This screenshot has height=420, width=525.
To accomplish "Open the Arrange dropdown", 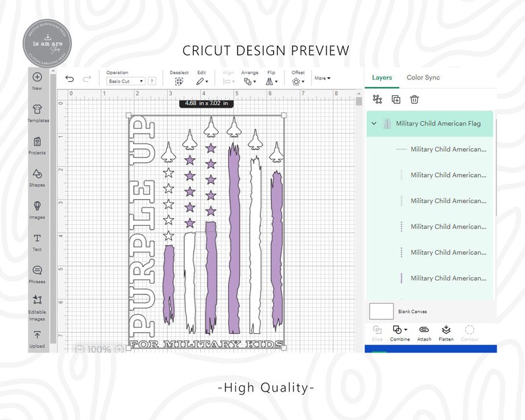I will (250, 81).
